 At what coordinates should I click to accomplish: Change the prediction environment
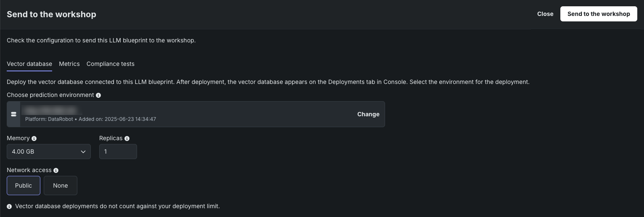pyautogui.click(x=368, y=114)
